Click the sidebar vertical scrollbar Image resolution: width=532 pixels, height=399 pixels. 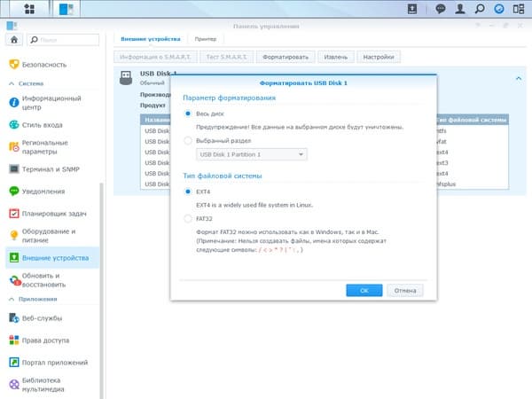pos(101,290)
